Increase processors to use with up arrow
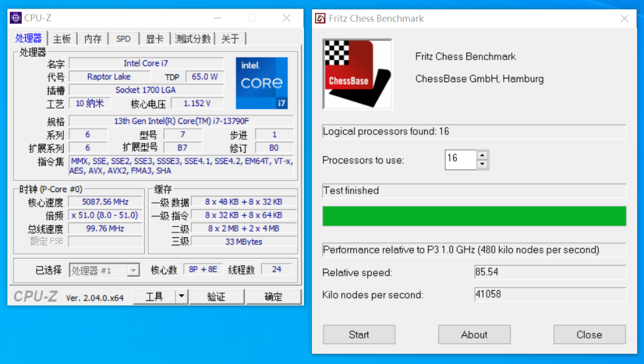This screenshot has width=644, height=364. [x=482, y=155]
